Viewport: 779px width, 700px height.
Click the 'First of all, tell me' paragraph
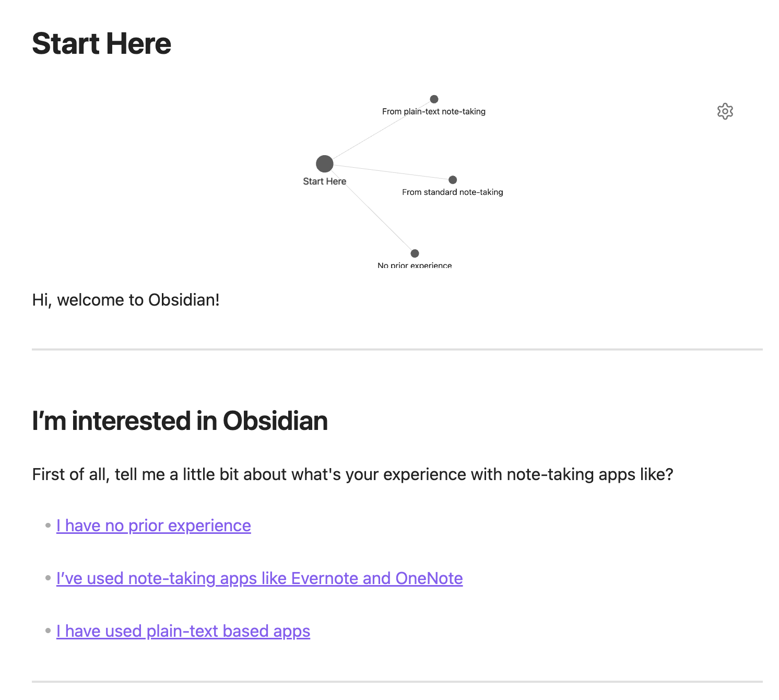click(352, 474)
